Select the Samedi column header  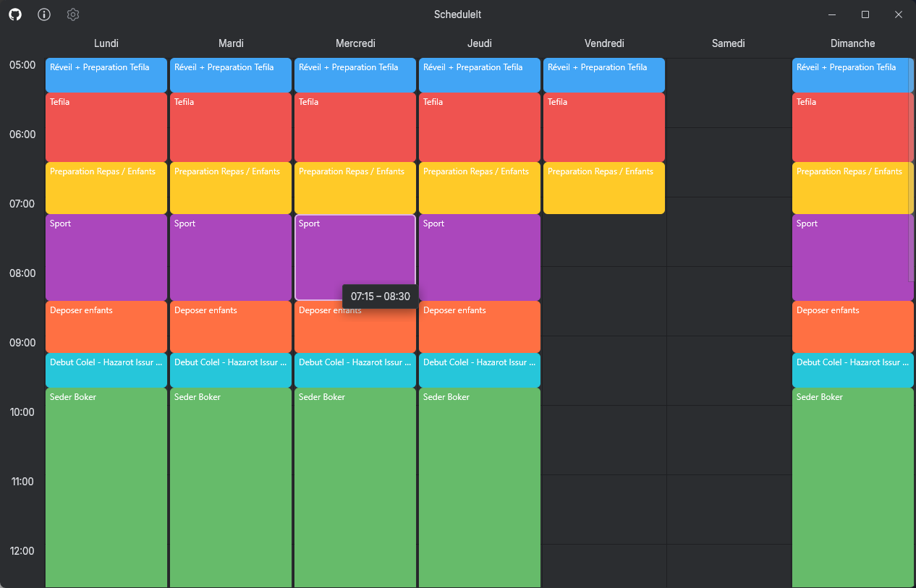tap(728, 43)
